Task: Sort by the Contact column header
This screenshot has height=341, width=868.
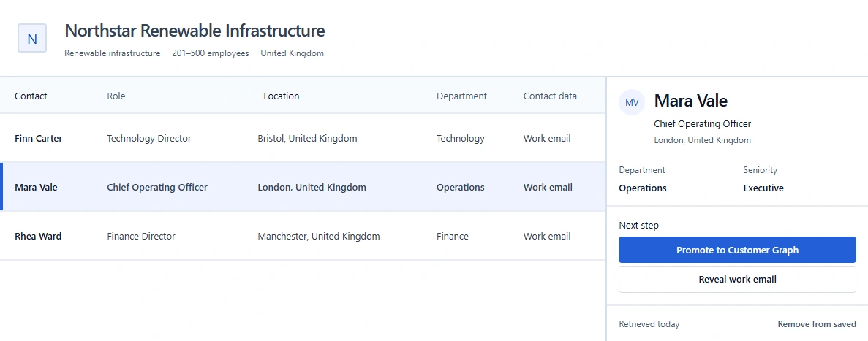Action: click(x=31, y=96)
